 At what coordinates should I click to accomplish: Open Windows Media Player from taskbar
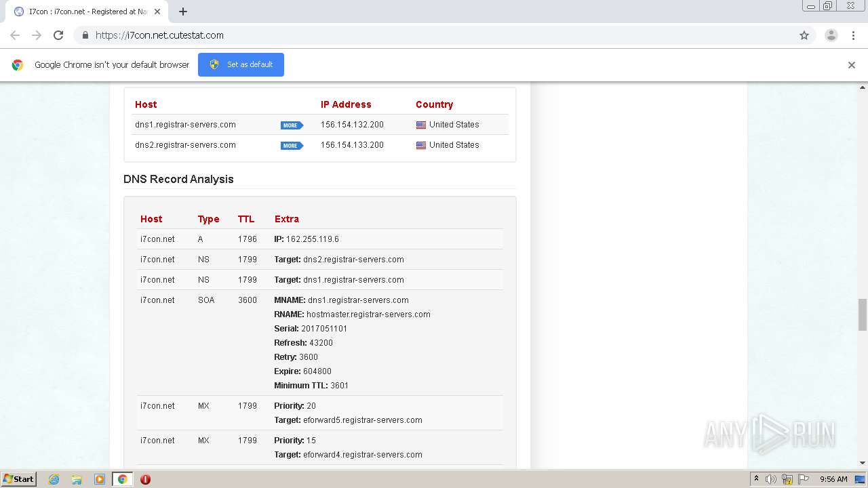(x=100, y=479)
